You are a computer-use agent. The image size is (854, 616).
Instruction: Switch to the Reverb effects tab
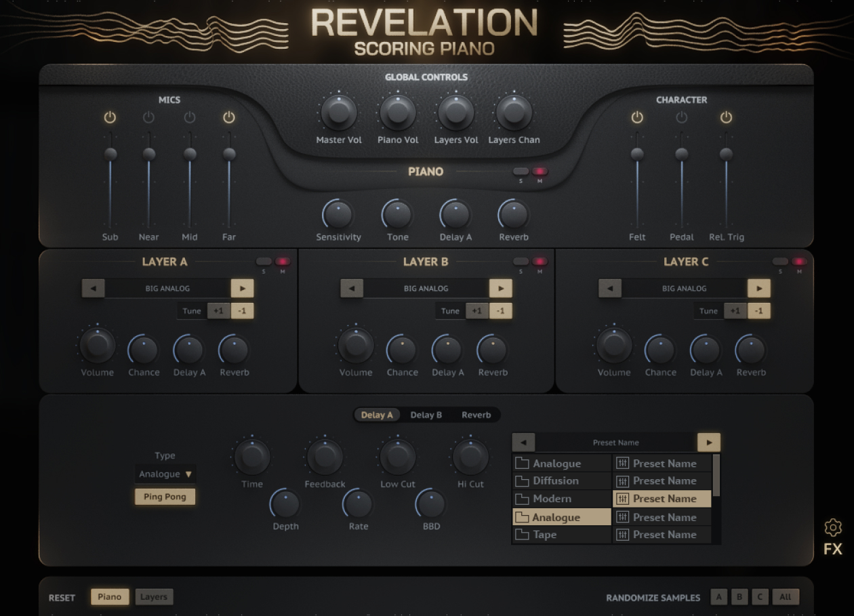coord(476,415)
